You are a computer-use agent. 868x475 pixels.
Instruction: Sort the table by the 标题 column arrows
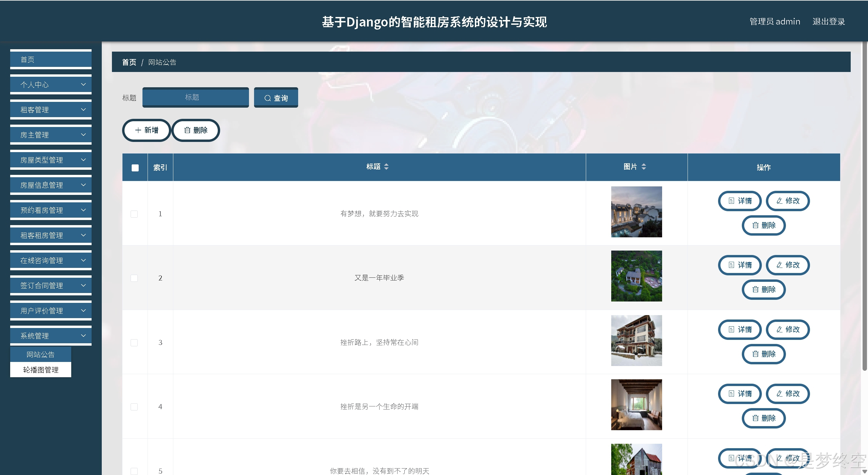click(386, 166)
